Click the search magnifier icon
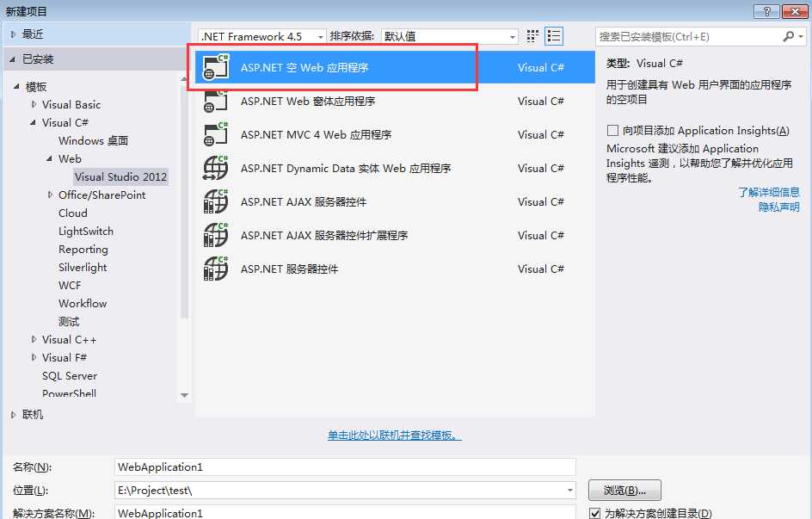This screenshot has width=812, height=519. tap(788, 36)
